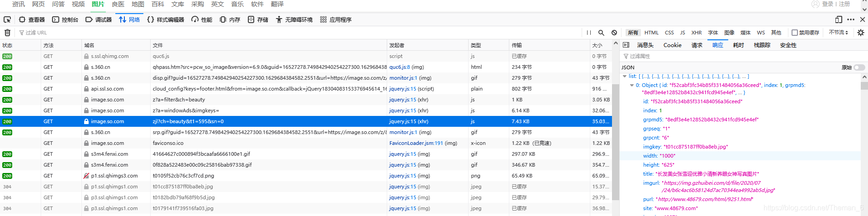Clear the network request list with trash icon
Screen dimensions: 868x216
(x=7, y=33)
